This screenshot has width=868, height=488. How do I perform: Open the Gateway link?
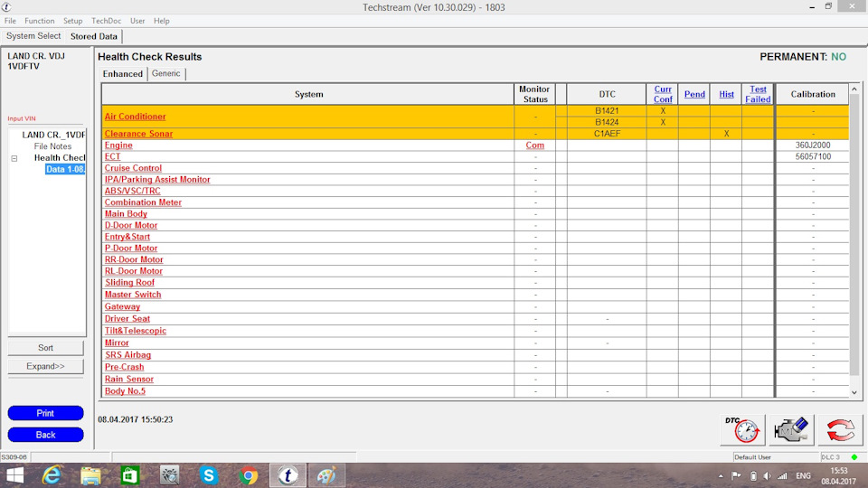122,306
